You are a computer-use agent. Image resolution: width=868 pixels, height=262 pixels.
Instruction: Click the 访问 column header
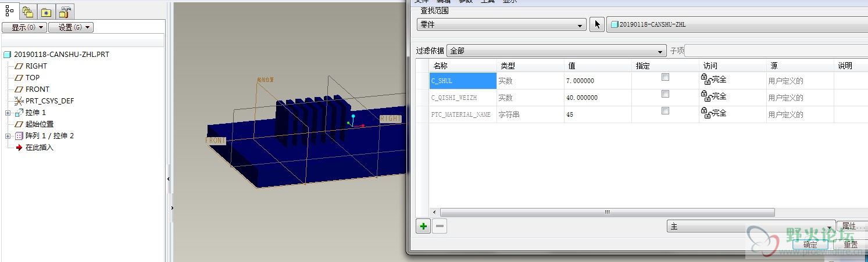point(733,66)
